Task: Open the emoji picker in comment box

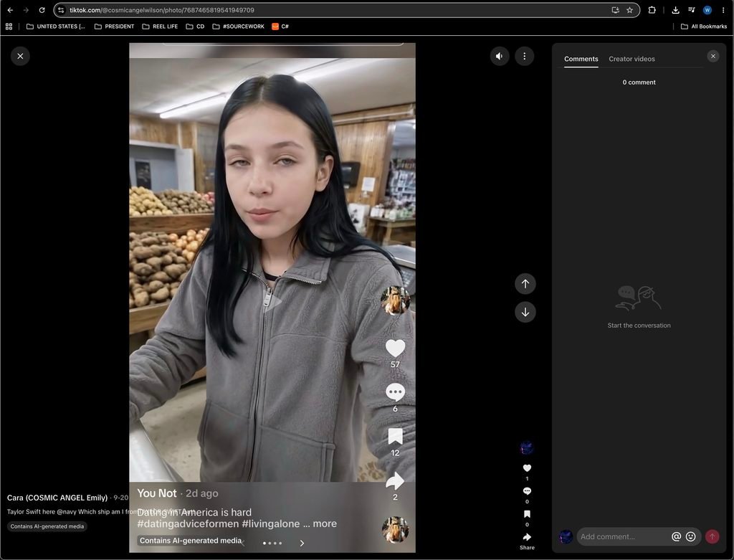Action: 690,536
